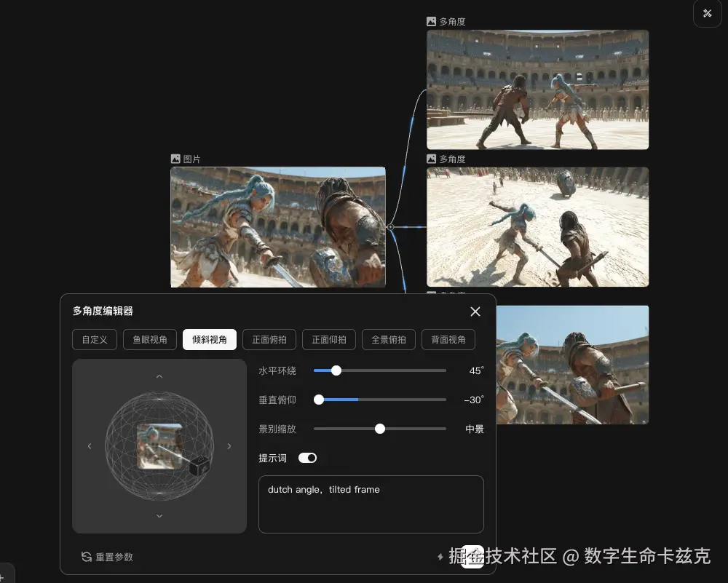Click image icon of middle 多角度 node
This screenshot has width=728, height=583.
pyautogui.click(x=431, y=159)
